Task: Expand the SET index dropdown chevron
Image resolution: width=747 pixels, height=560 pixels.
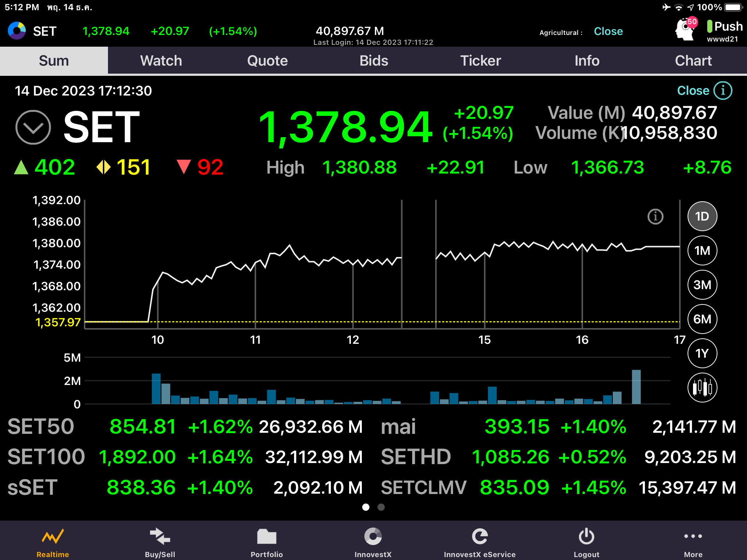Action: (x=33, y=127)
